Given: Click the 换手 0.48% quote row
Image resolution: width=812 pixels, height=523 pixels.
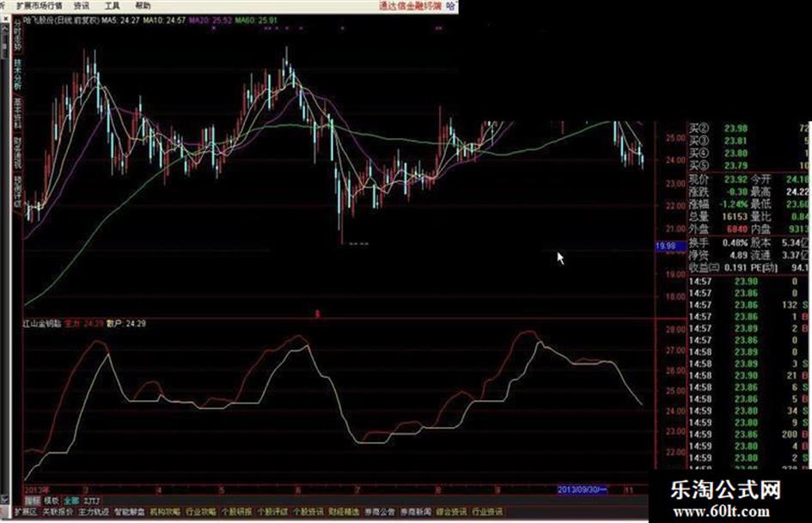Looking at the screenshot, I should 719,242.
